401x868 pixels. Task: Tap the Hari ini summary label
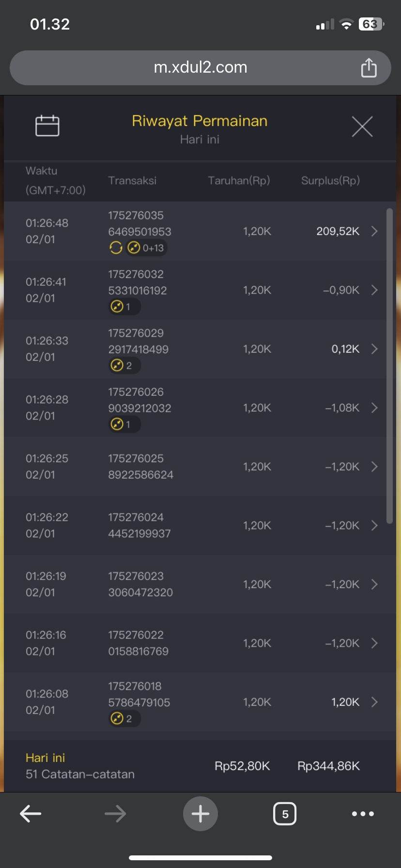[45, 758]
